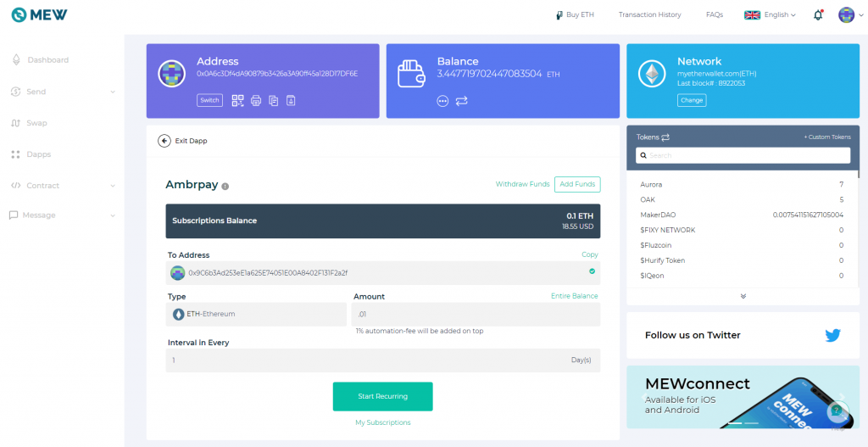Click the Address card blockie avatar
868x447 pixels.
coord(171,74)
